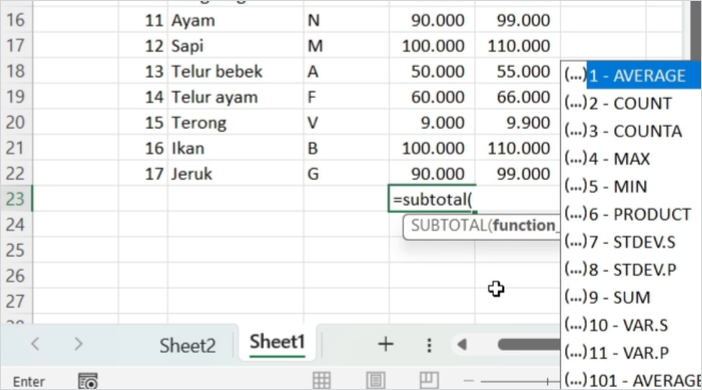The image size is (702, 390).
Task: Select row 19 header
Action: (16, 97)
